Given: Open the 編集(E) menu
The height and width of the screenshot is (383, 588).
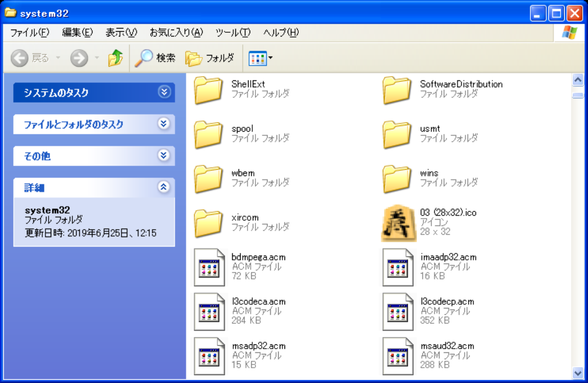Looking at the screenshot, I should [77, 33].
